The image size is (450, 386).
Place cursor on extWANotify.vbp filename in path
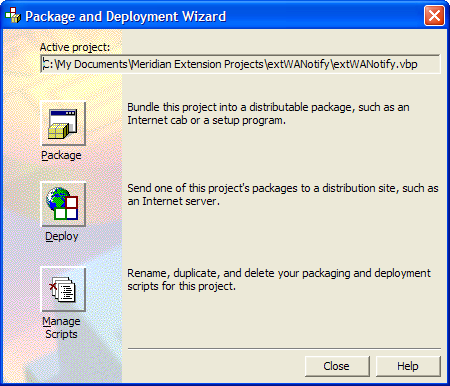click(x=375, y=64)
